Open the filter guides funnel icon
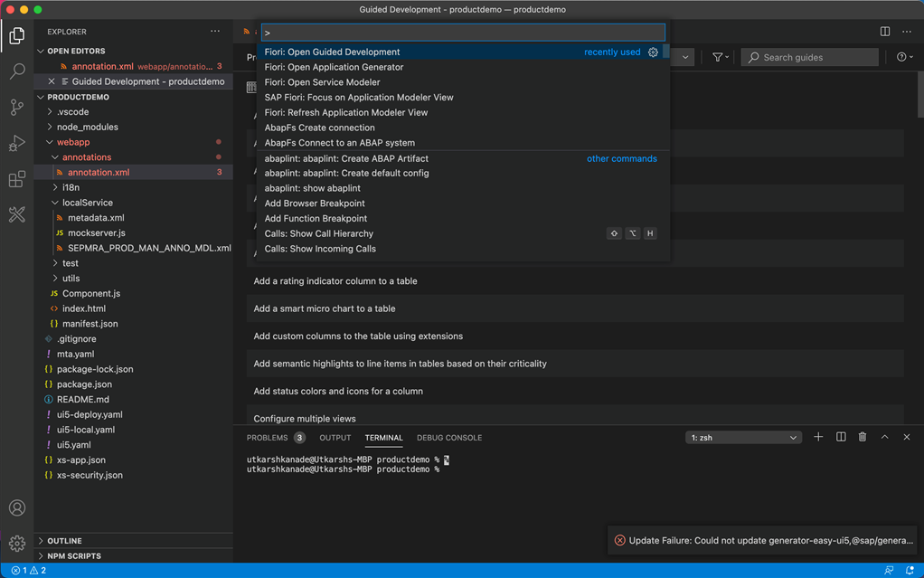The height and width of the screenshot is (578, 924). pyautogui.click(x=720, y=57)
